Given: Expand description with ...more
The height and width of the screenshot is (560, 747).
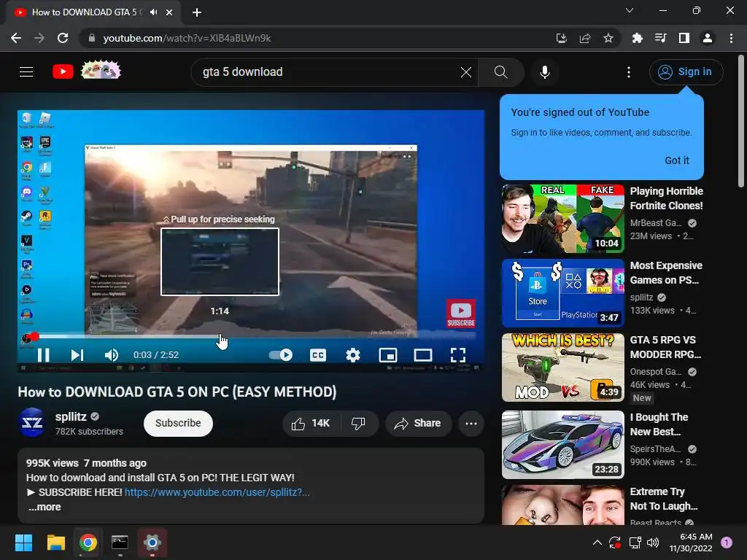Looking at the screenshot, I should 44,507.
